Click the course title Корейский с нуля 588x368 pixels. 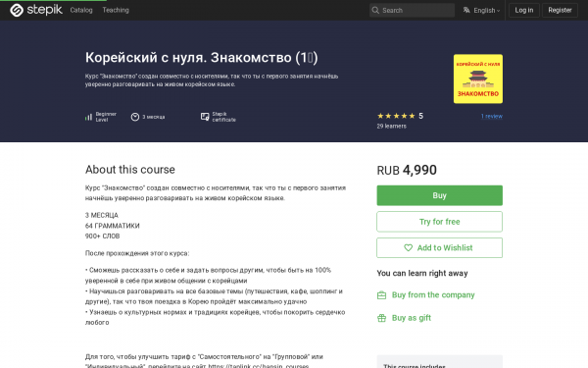point(201,58)
